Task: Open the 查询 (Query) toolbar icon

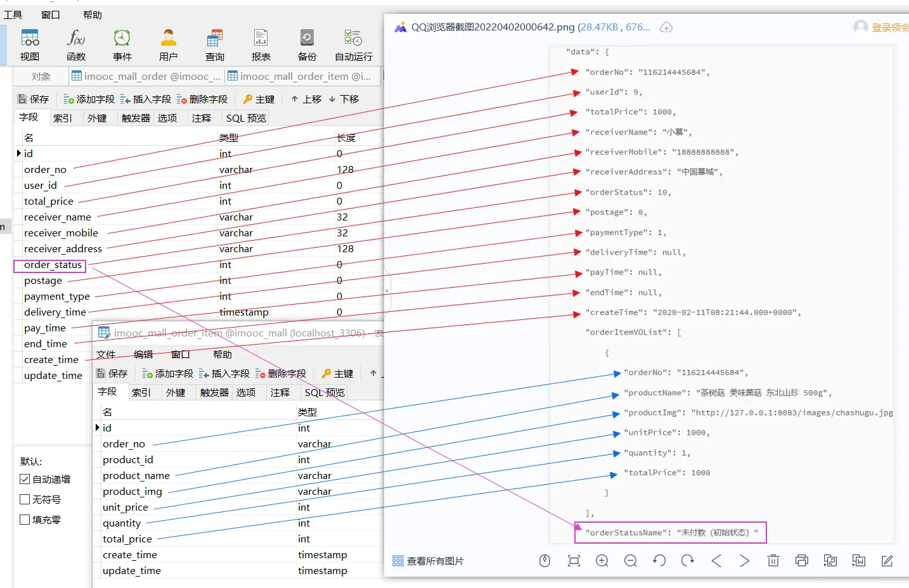Action: (x=215, y=45)
